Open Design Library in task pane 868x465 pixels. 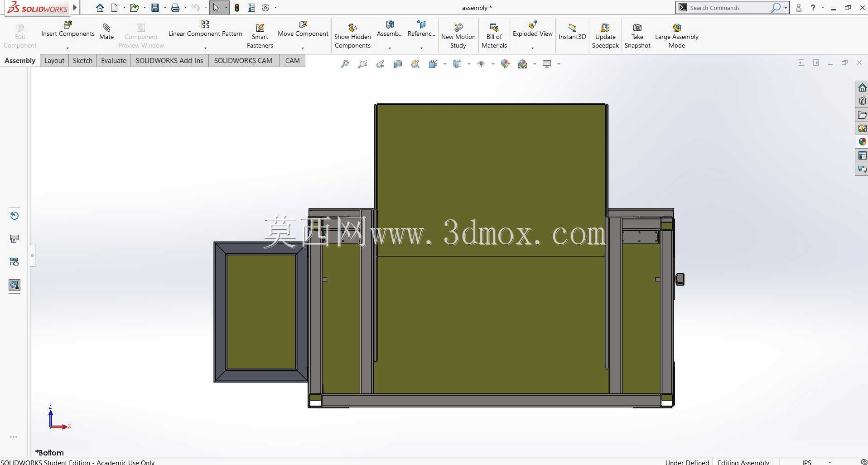click(862, 101)
